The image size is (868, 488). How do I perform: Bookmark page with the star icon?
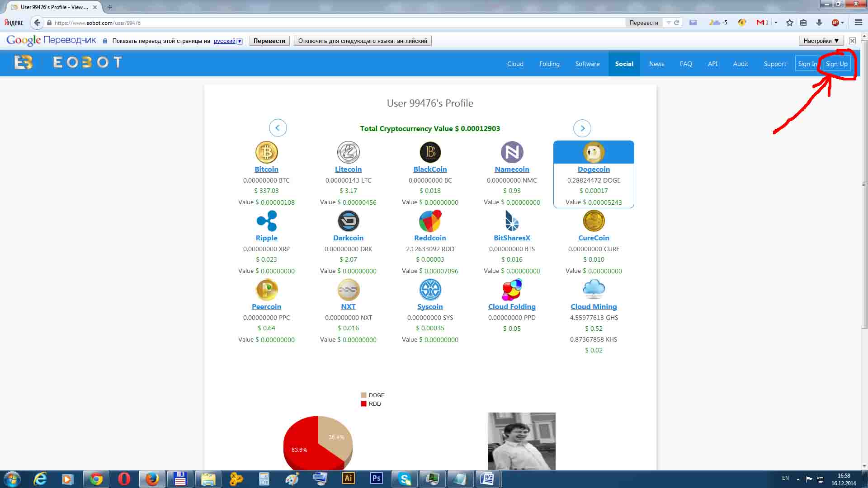789,23
